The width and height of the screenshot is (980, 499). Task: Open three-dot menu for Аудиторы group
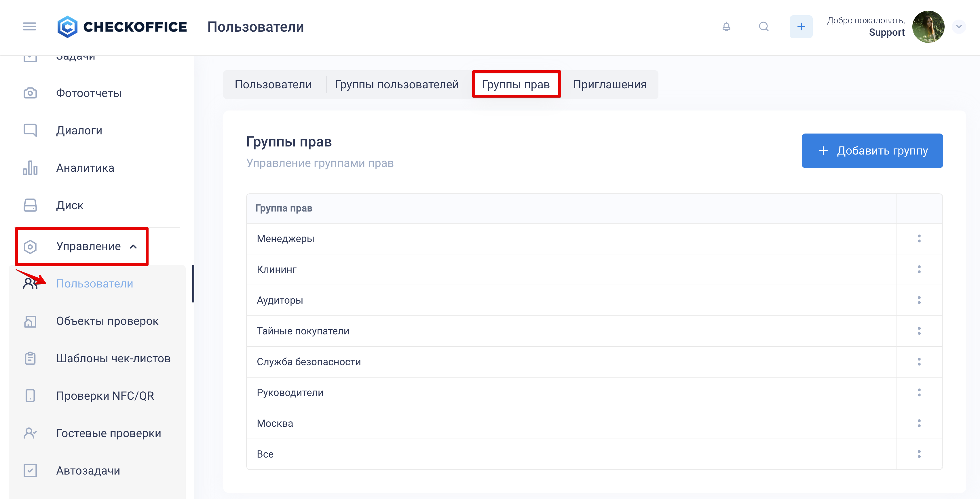pos(919,300)
